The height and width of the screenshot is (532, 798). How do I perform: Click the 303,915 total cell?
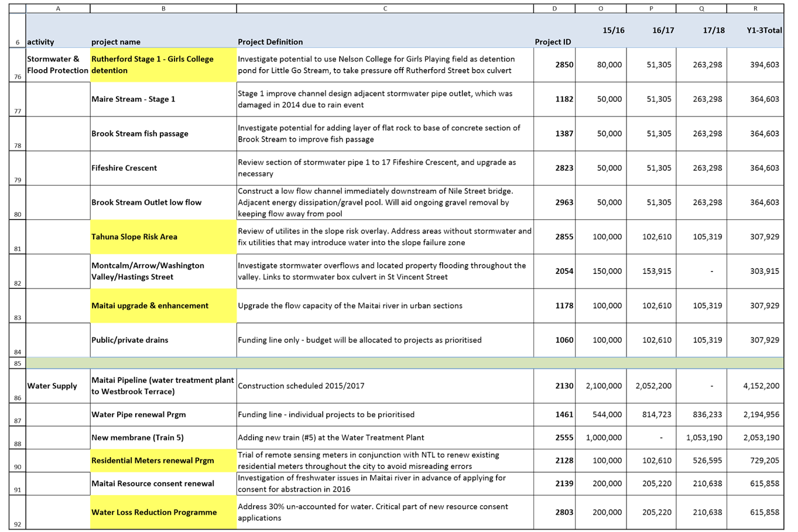tap(755, 271)
